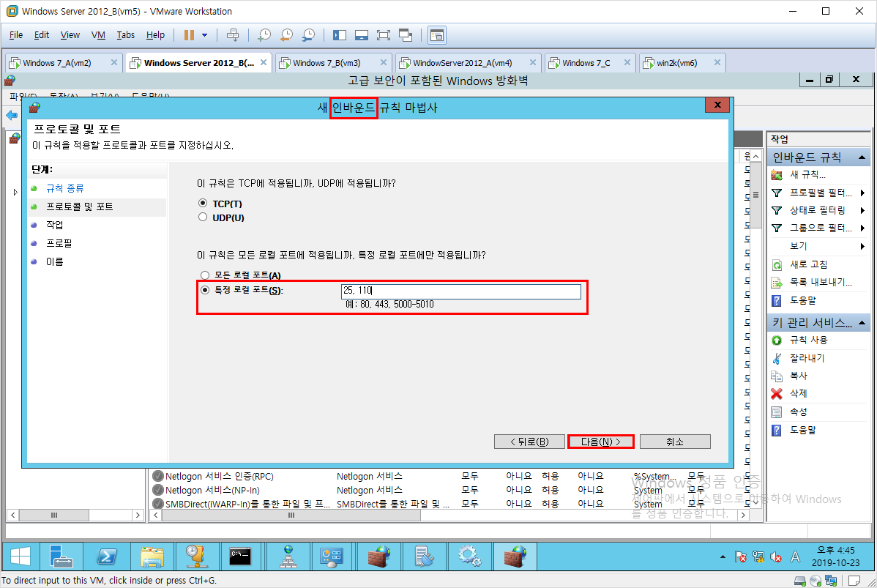
Task: Enter full screen mode icon
Action: tap(383, 35)
